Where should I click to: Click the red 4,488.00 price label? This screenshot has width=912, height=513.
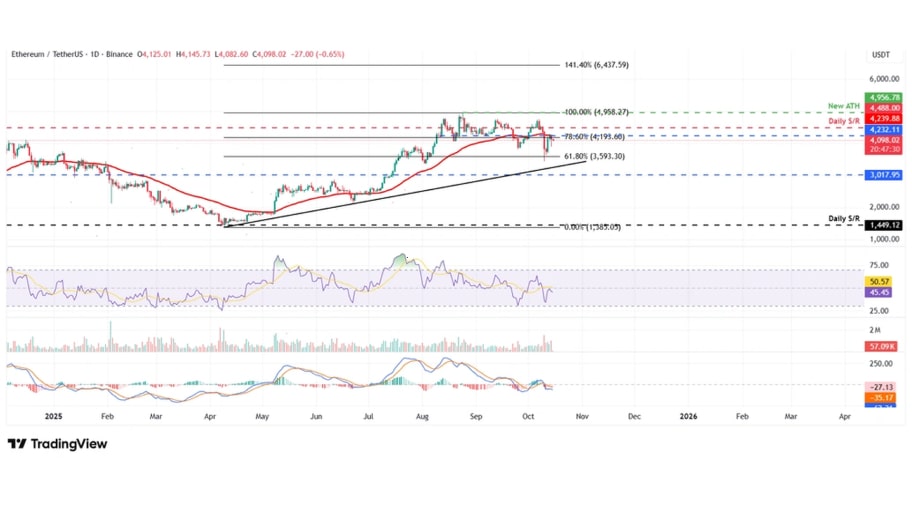coord(885,107)
